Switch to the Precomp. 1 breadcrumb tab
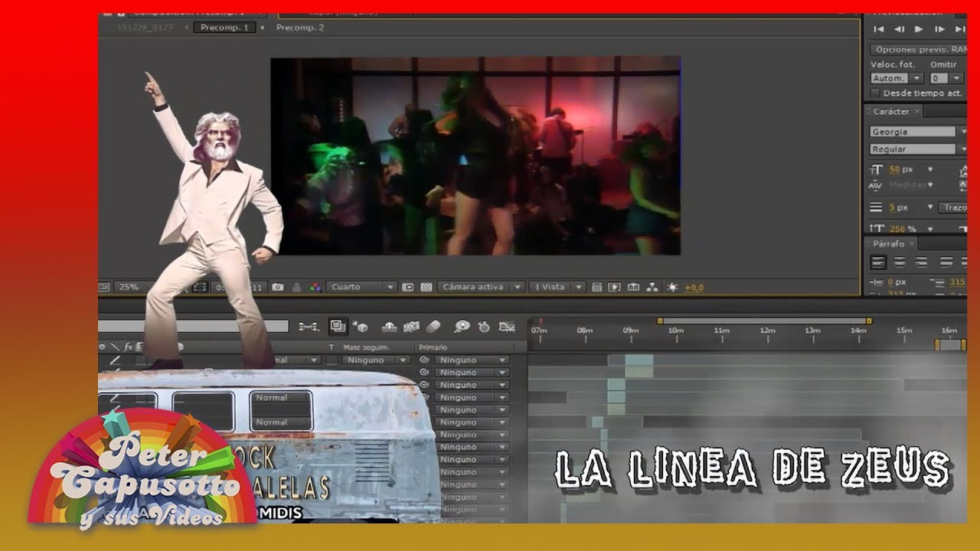Screen dimensions: 980x551 click(x=224, y=28)
